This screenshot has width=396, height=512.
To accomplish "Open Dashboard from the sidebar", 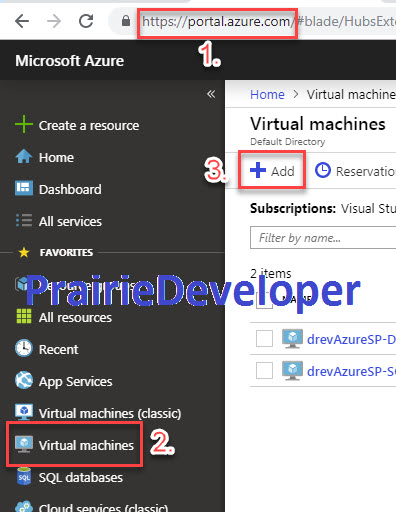I will (70, 189).
